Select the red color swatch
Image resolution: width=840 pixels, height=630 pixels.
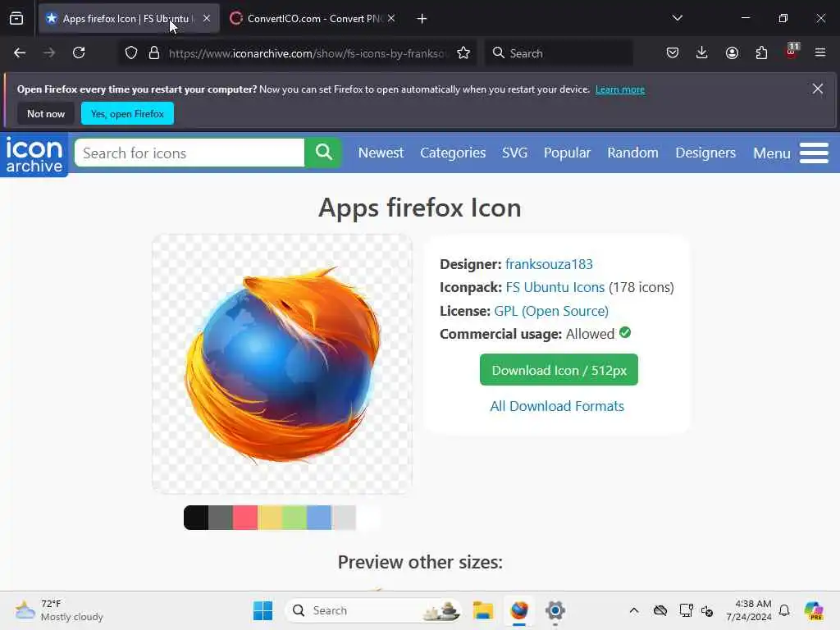pos(245,518)
